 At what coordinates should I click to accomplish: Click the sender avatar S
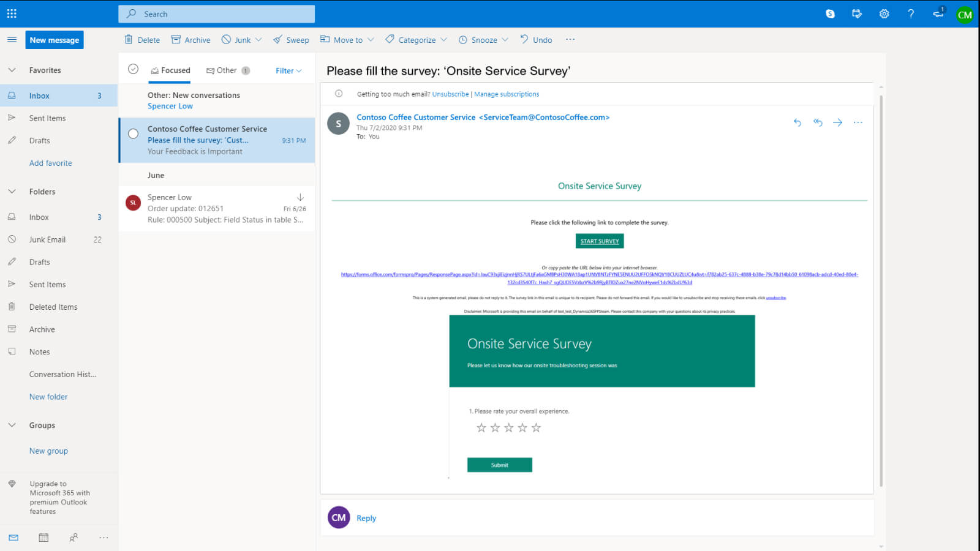click(338, 124)
